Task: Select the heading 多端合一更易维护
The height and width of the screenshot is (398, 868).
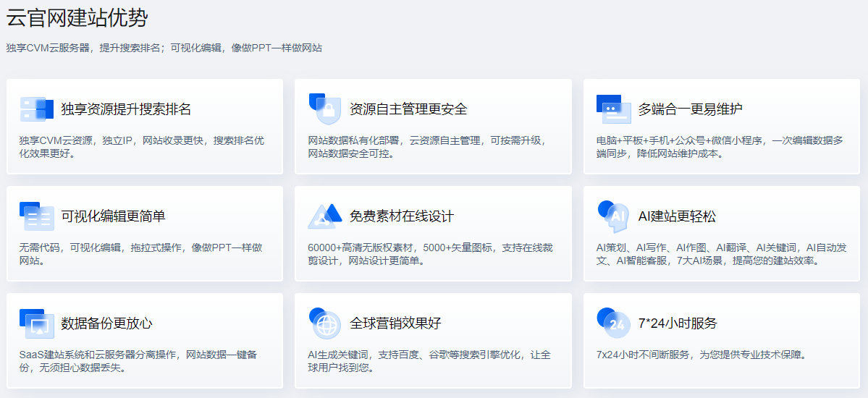Action: tap(691, 109)
